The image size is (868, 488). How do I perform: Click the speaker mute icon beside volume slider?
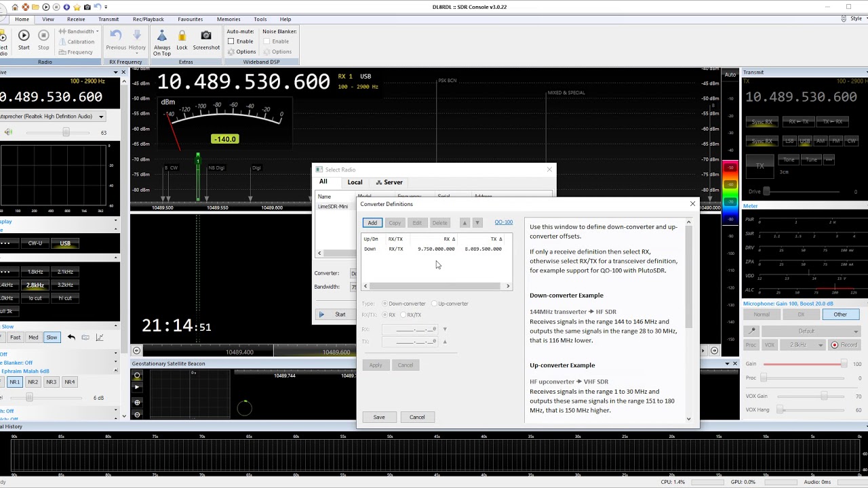[x=8, y=132]
